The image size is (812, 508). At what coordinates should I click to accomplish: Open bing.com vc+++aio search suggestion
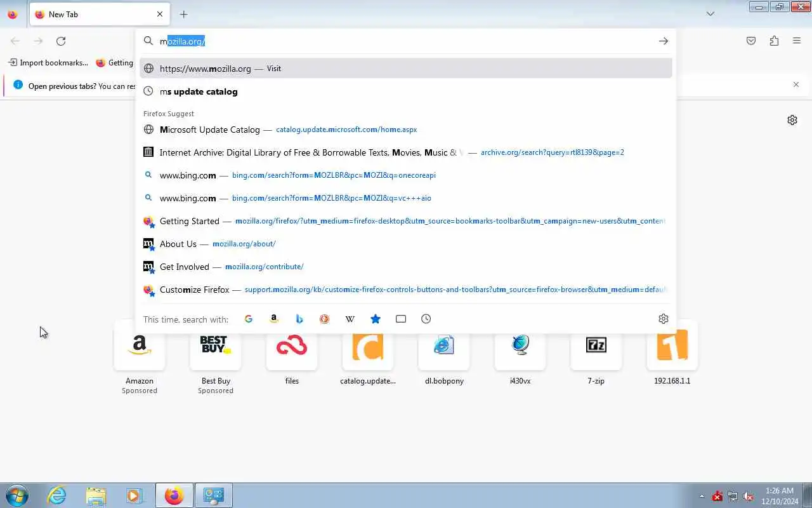[406, 198]
